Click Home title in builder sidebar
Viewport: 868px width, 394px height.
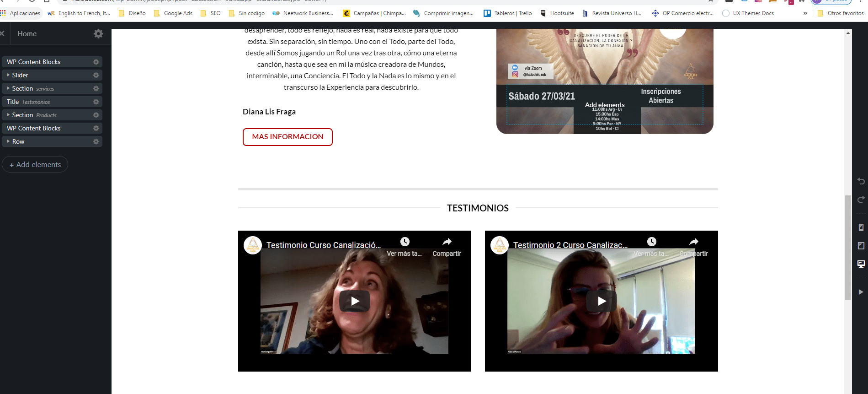[27, 34]
